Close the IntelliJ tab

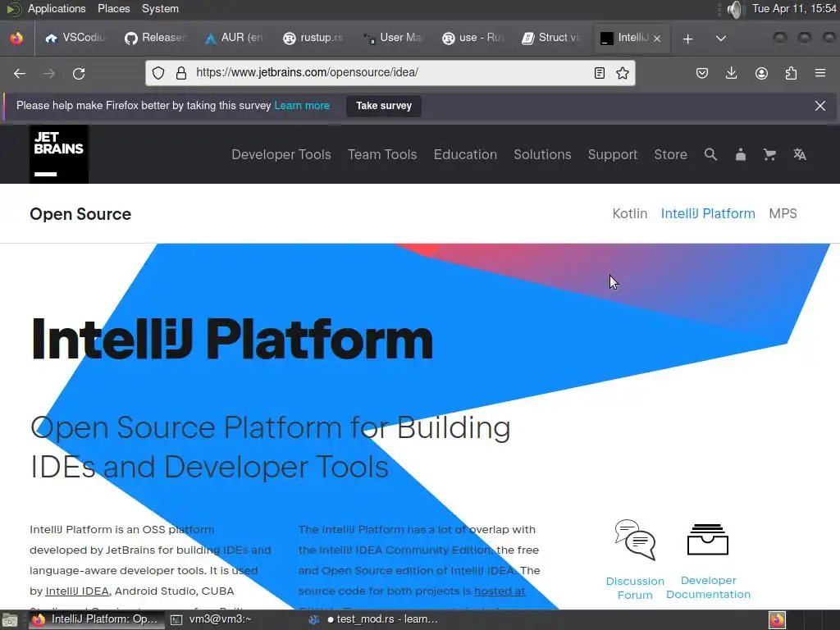(657, 38)
